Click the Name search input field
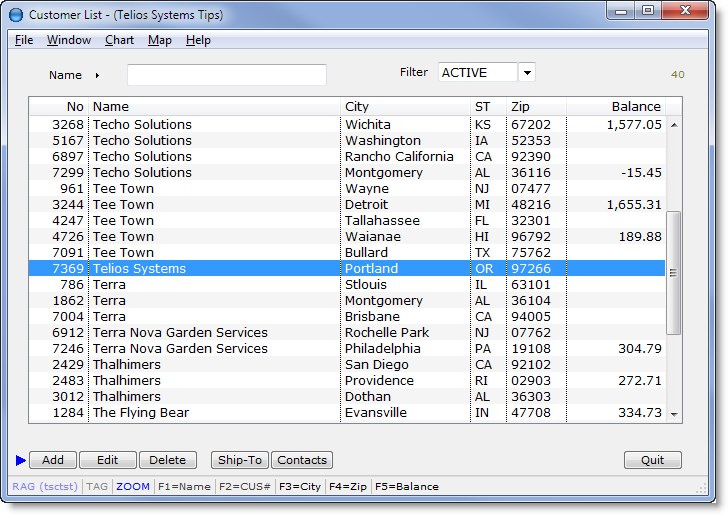Image resolution: width=728 pixels, height=515 pixels. (x=226, y=75)
